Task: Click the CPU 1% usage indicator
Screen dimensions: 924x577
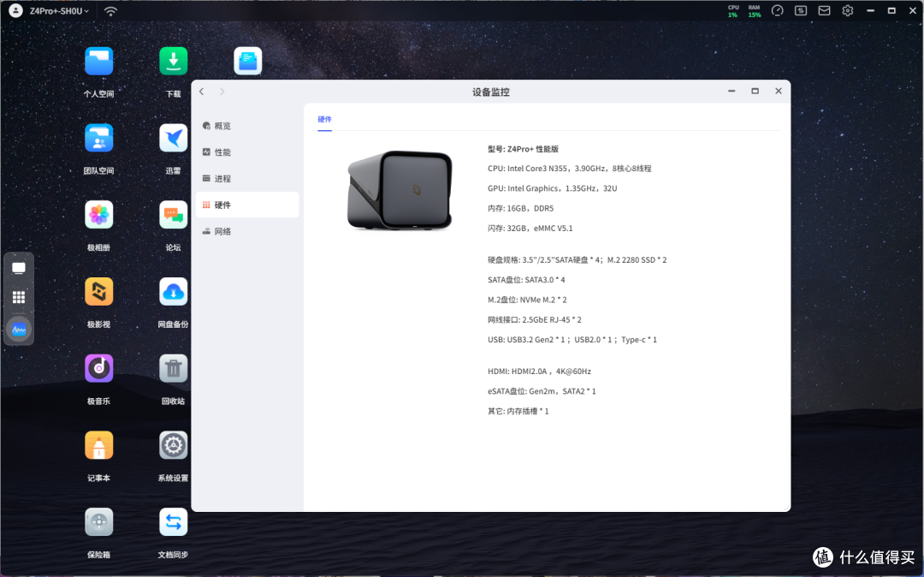Action: point(733,11)
